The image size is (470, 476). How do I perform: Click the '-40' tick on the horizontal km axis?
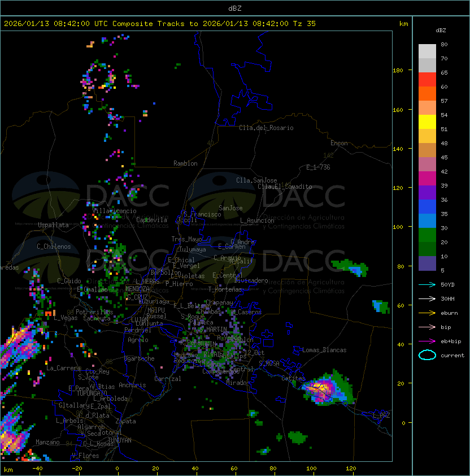37,469
